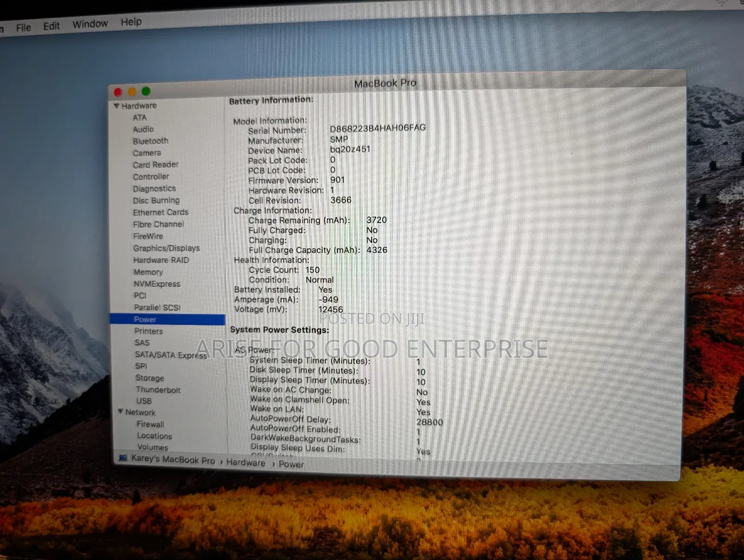This screenshot has height=560, width=744.
Task: Click Power in the path bar
Action: pyautogui.click(x=291, y=464)
